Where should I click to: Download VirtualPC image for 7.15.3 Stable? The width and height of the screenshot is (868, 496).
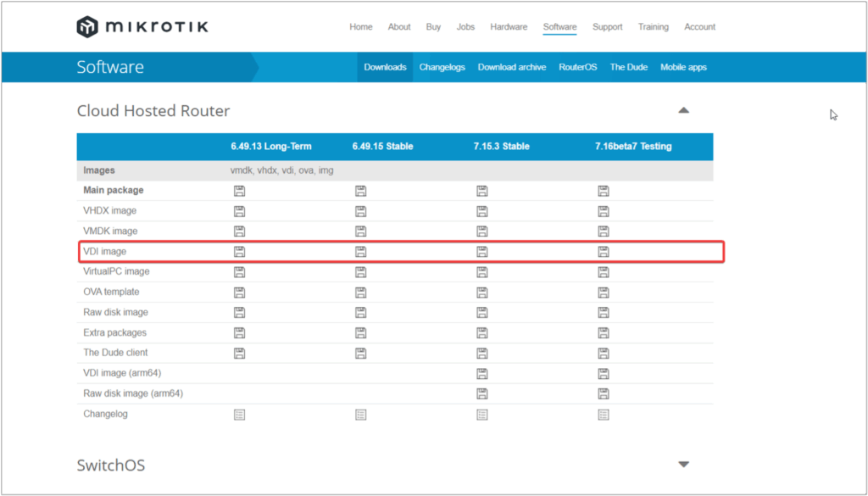pos(482,272)
